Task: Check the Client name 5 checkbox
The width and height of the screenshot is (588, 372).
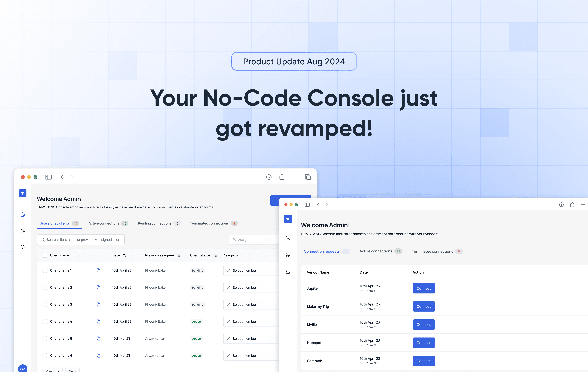Action: click(45, 339)
